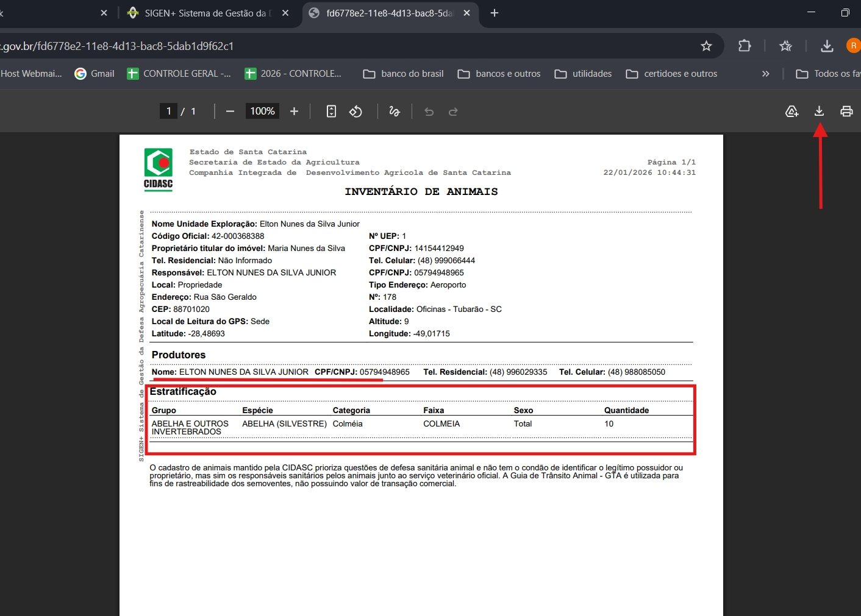Open the browser extensions menu
Viewport: 861px width, 616px height.
[x=745, y=46]
